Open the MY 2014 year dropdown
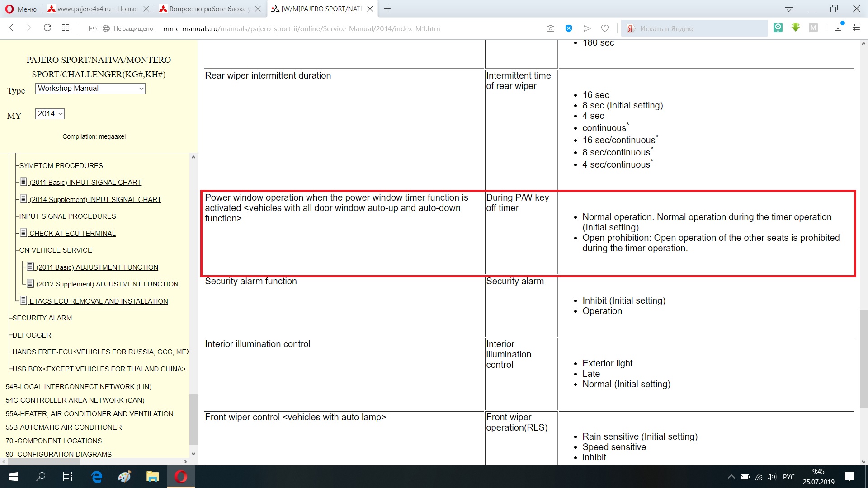Image resolution: width=868 pixels, height=488 pixels. (50, 114)
